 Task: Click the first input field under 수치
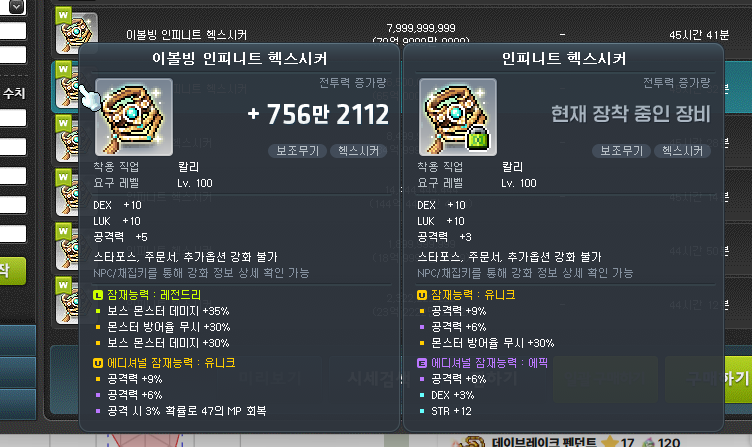[13, 118]
